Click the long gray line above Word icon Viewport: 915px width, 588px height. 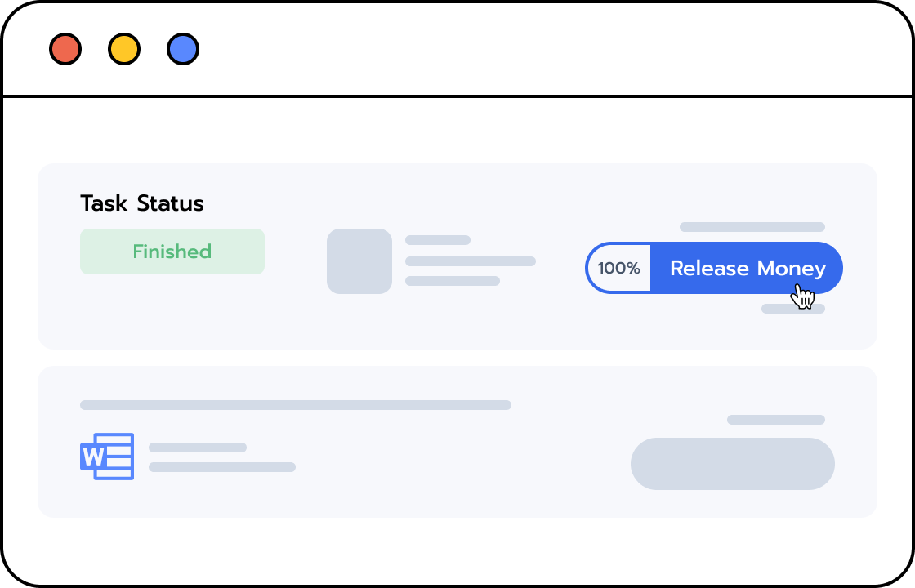tap(296, 405)
